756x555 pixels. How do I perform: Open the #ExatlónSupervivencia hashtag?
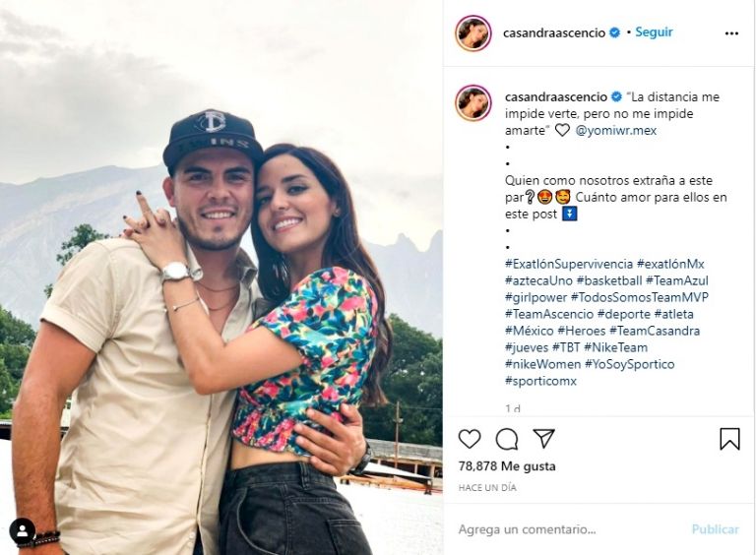click(569, 264)
